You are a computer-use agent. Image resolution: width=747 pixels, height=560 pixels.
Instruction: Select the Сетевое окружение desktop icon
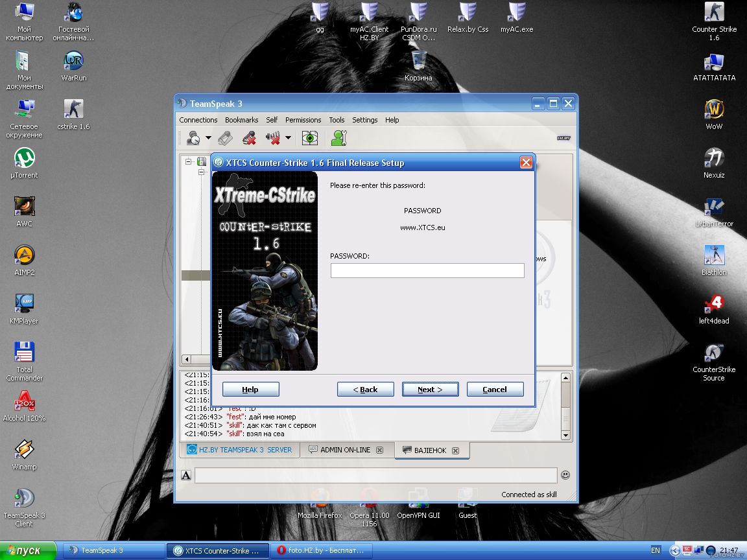(x=24, y=119)
